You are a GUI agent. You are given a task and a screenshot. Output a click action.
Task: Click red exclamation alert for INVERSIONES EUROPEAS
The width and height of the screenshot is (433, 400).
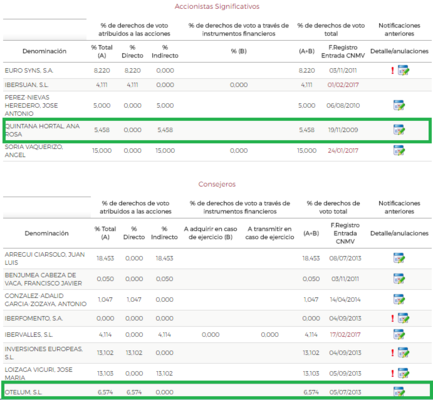tap(393, 353)
